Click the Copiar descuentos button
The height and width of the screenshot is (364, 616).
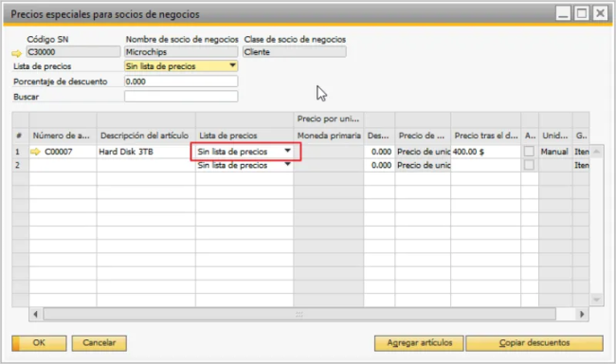pyautogui.click(x=534, y=343)
